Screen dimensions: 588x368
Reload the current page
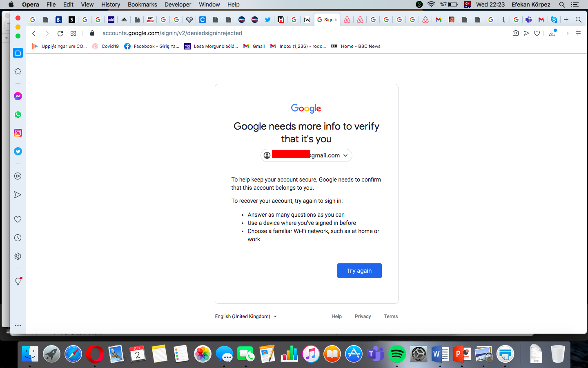(60, 33)
